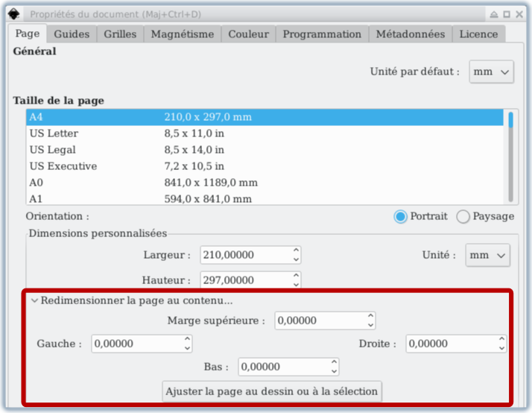Click Ajuster la page au dessin button
This screenshot has height=413, width=532.
click(x=272, y=391)
